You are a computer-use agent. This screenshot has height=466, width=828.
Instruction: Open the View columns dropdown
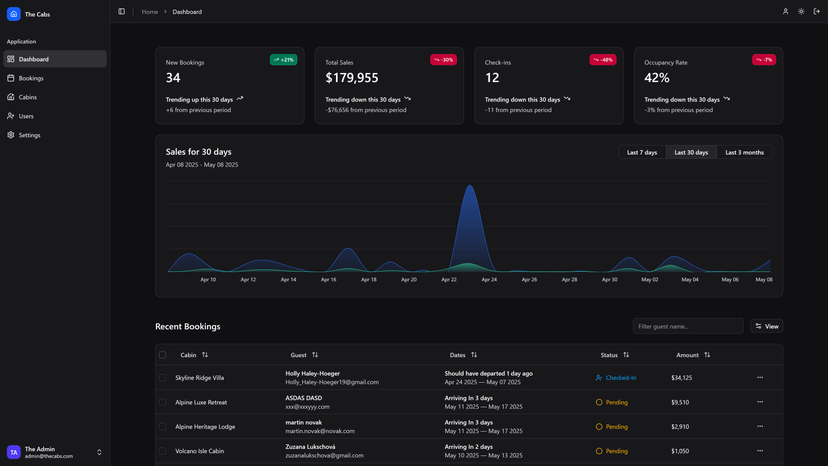[766, 326]
